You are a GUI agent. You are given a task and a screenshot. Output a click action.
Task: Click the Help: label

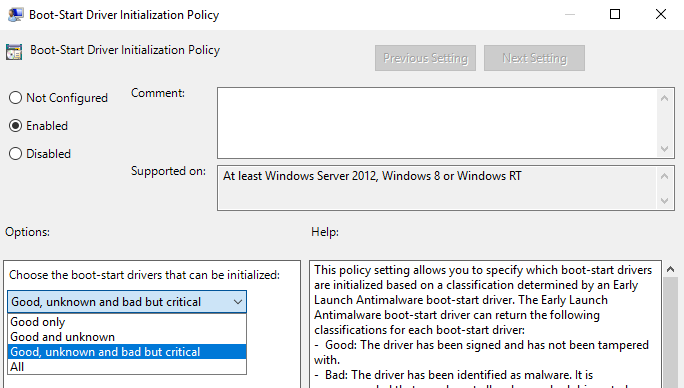click(325, 232)
